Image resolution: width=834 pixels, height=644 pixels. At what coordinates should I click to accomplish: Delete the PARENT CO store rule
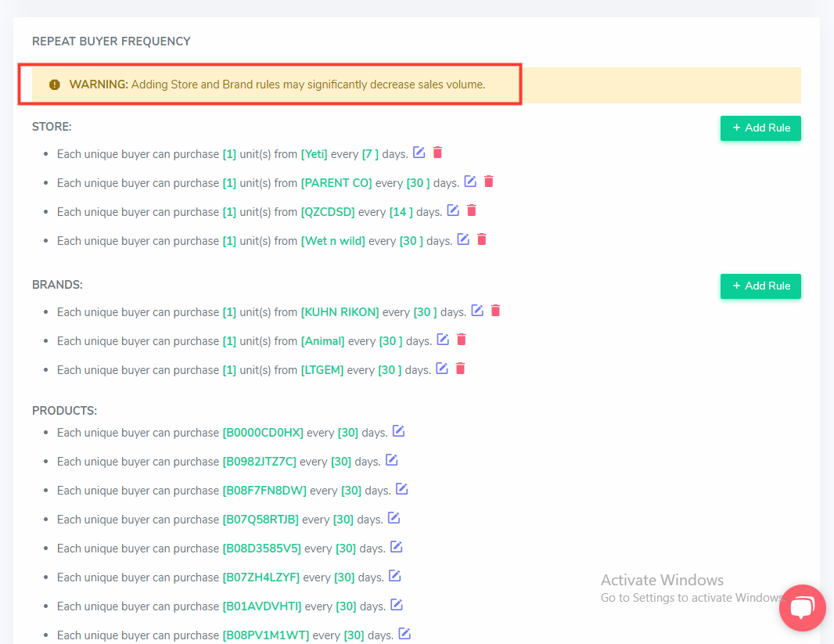(489, 182)
